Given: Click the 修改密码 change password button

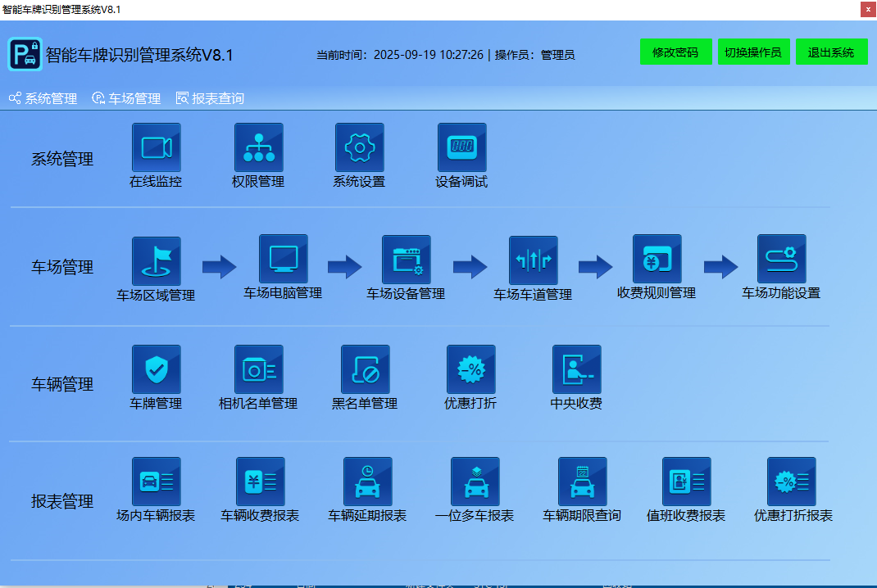Looking at the screenshot, I should [675, 52].
